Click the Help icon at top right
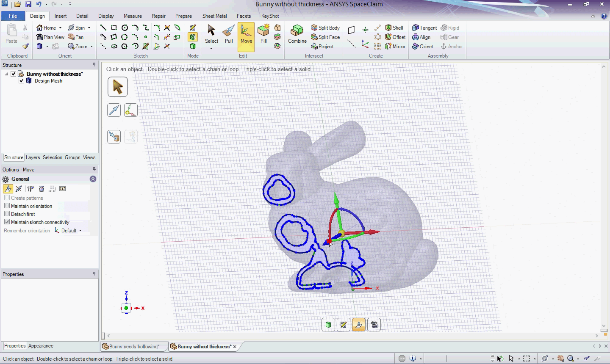This screenshot has height=364, width=610. (604, 16)
